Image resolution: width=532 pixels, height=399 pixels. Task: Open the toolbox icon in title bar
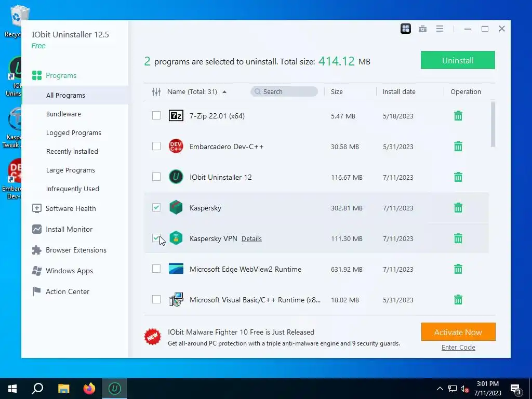point(422,29)
